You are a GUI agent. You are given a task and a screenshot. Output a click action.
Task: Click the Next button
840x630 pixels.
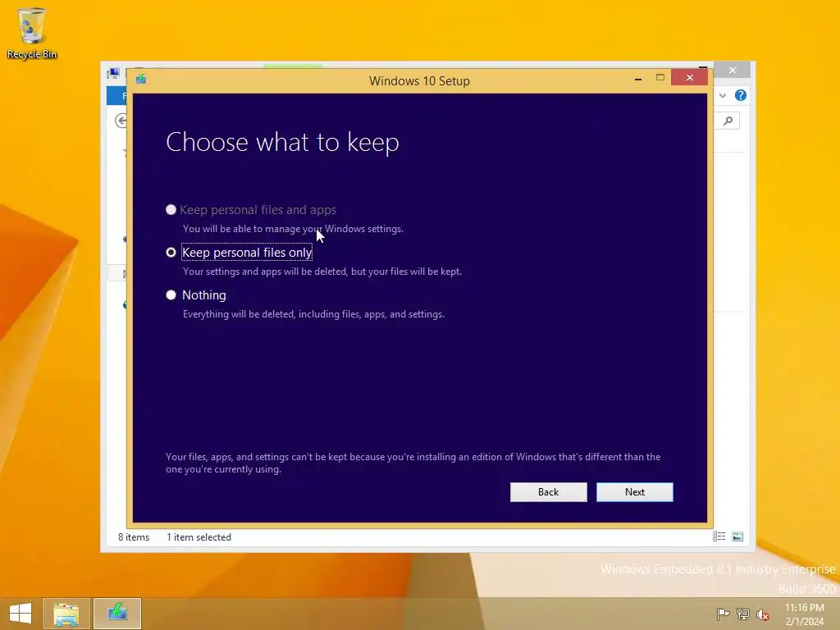pos(635,492)
